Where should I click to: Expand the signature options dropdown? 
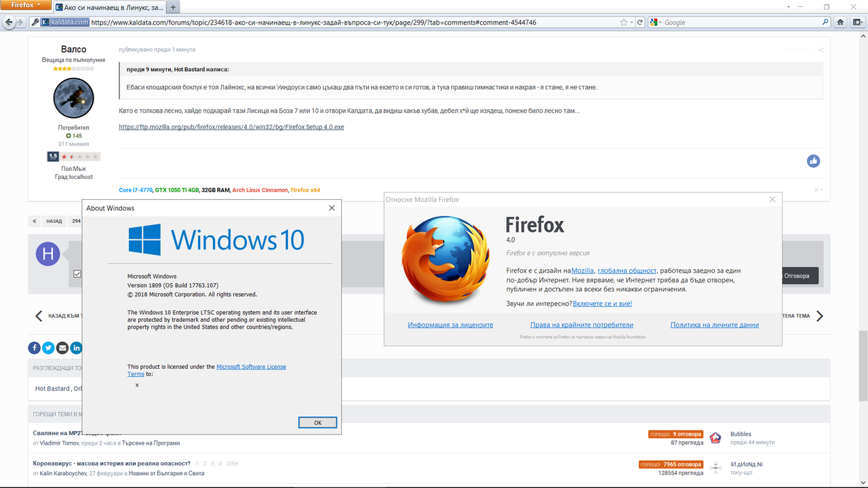point(818,190)
